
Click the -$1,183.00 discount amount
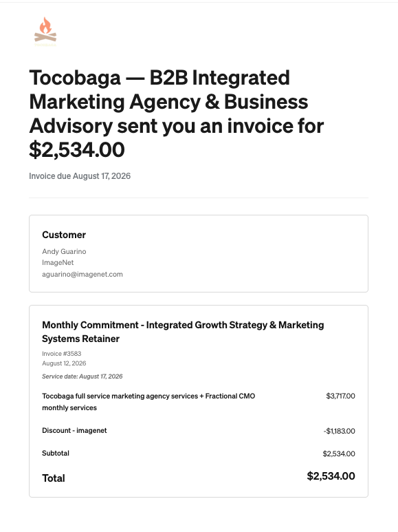click(x=339, y=431)
